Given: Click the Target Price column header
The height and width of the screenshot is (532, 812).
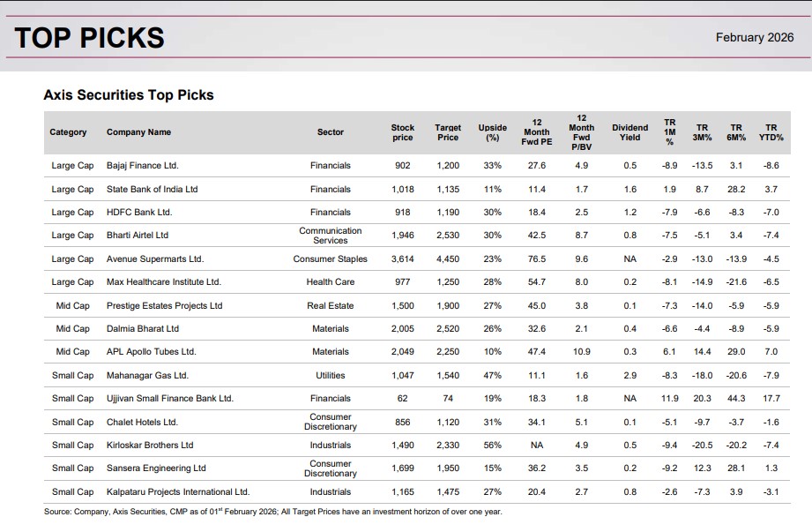Looking at the screenshot, I should 448,131.
